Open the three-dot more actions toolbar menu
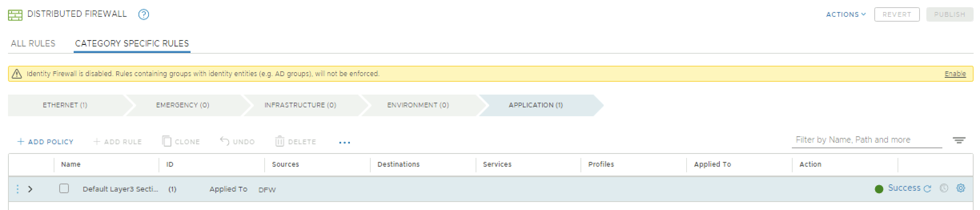The width and height of the screenshot is (980, 210). click(x=344, y=142)
